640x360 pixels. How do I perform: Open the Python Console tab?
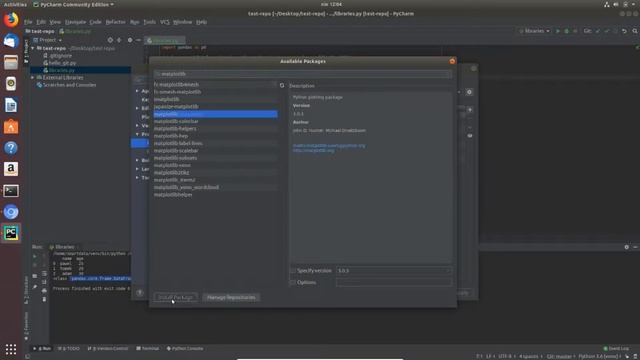click(x=185, y=349)
